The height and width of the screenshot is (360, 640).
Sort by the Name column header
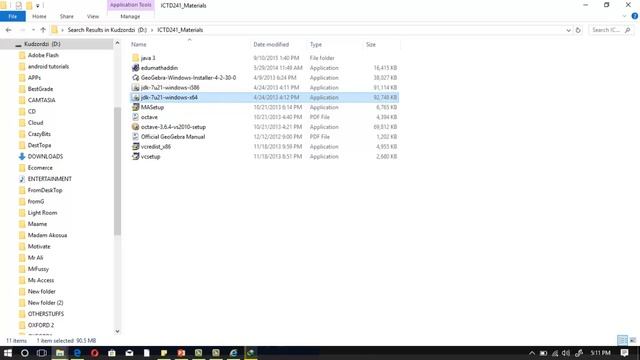point(189,44)
